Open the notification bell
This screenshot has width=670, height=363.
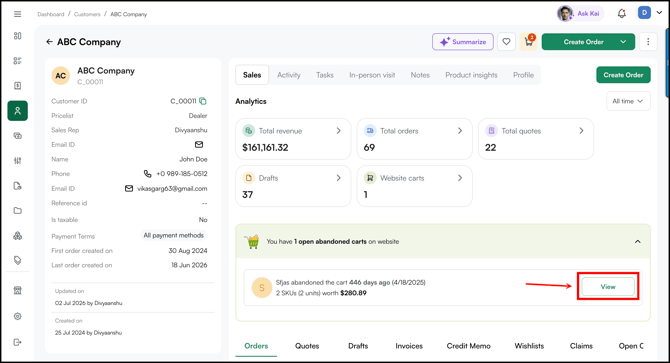tap(622, 14)
